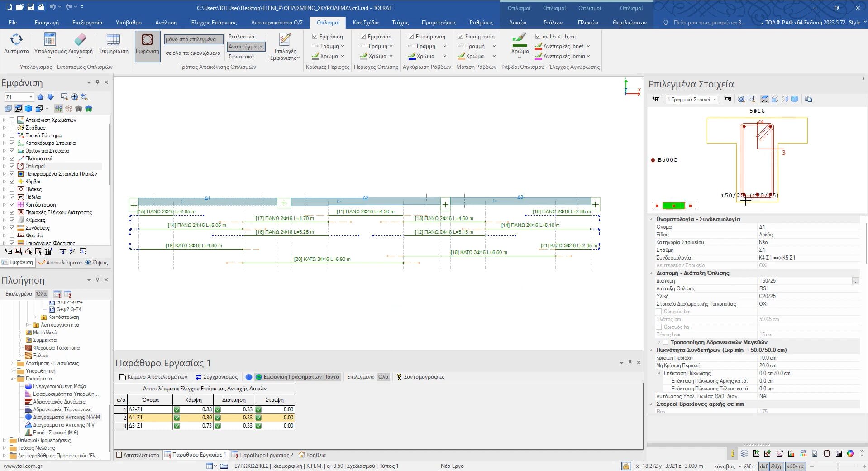Open the Κατ.Σχέδια ribbon tab
The width and height of the screenshot is (868, 471).
tap(365, 22)
